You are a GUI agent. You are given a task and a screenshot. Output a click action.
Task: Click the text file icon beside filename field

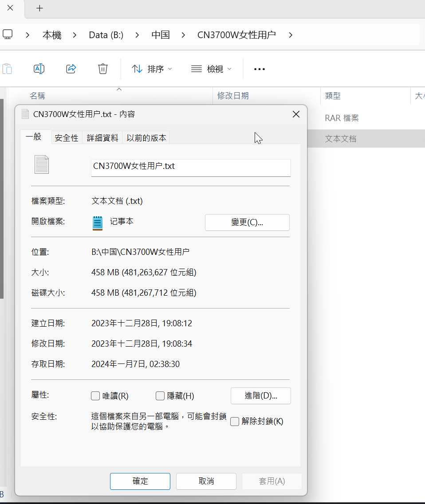point(42,164)
